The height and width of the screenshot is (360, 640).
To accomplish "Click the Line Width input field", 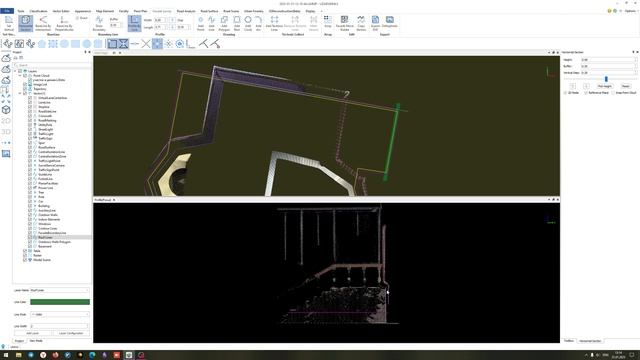I will [60, 326].
